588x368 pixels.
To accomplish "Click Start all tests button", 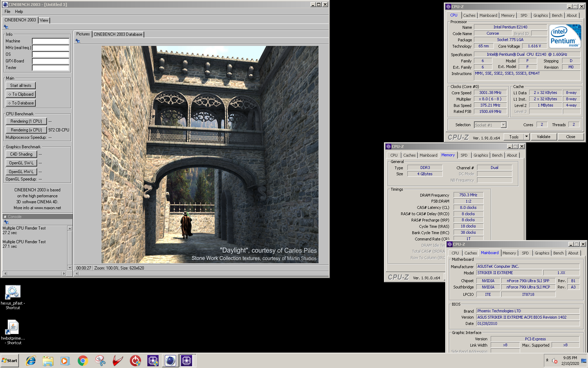I will (x=21, y=86).
